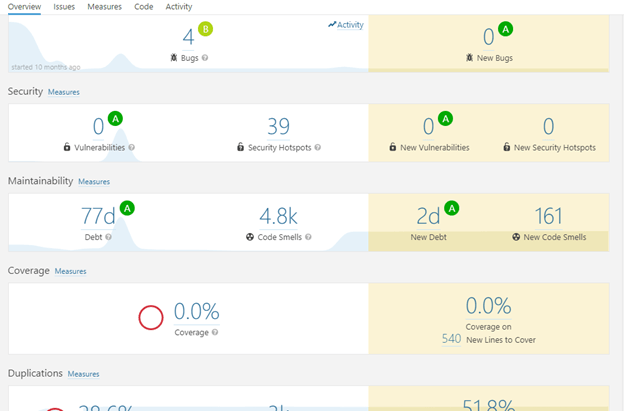Open the 4.8k Code Smells count
Viewport: 624px width, 411px height.
point(279,216)
